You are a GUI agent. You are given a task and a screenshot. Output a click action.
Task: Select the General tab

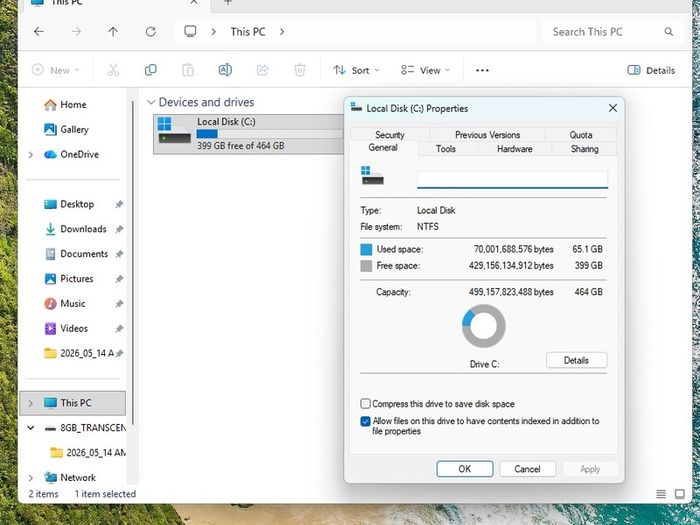[x=383, y=148]
